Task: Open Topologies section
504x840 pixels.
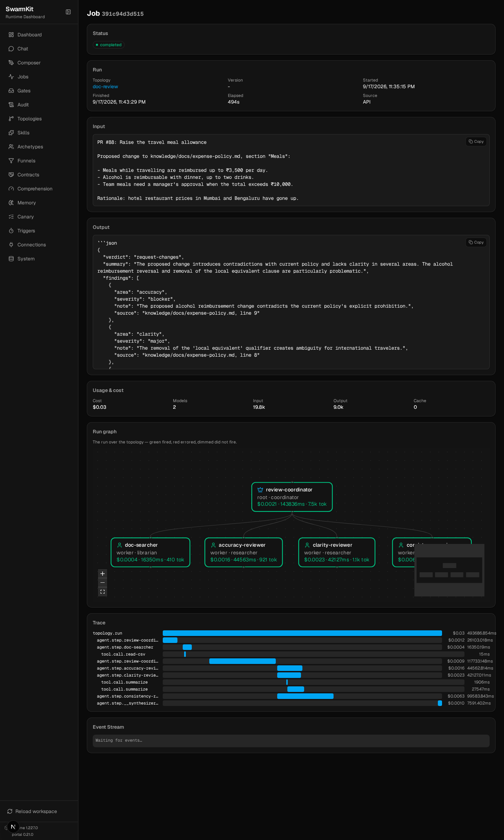Action: click(x=39, y=119)
